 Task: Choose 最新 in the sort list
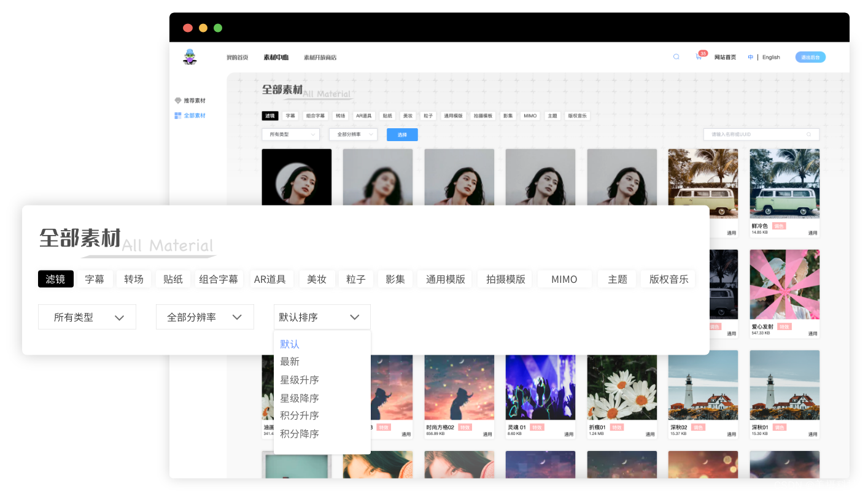(290, 362)
